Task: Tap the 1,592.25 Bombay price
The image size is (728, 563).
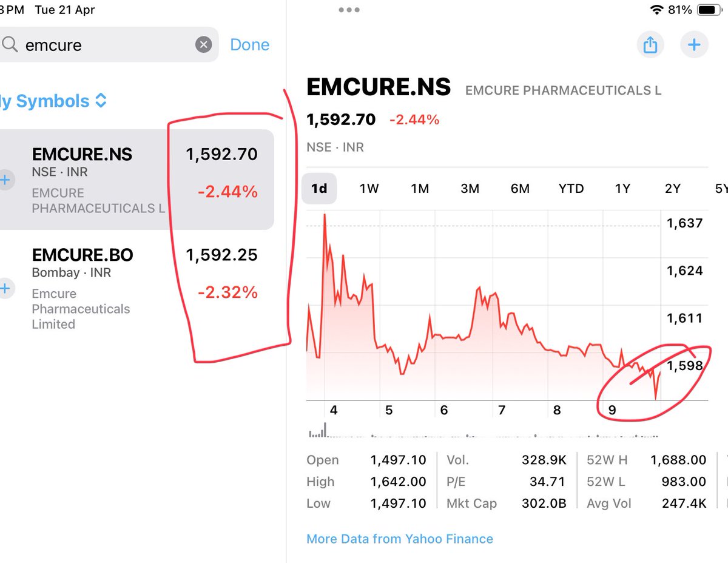Action: coord(221,255)
